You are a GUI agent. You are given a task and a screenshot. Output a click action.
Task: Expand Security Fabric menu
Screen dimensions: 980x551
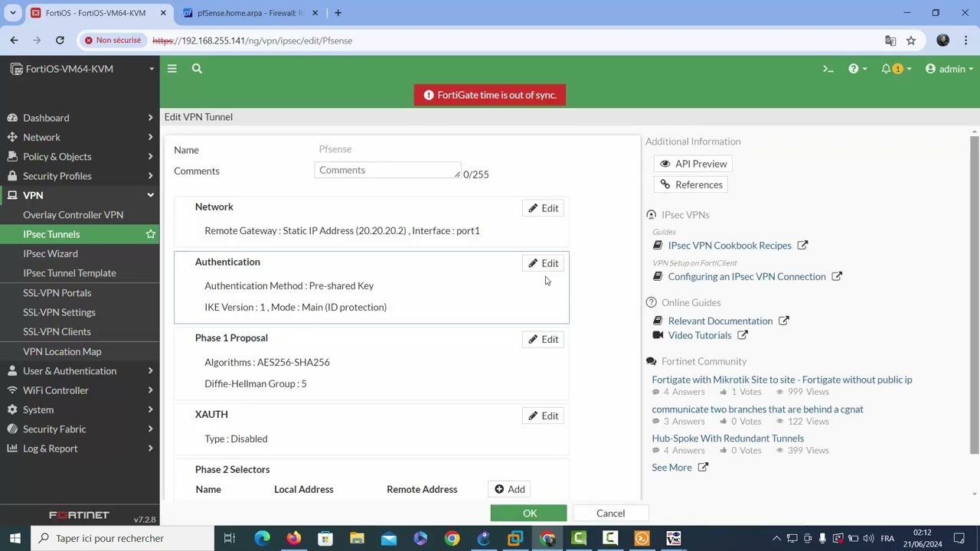(x=80, y=429)
